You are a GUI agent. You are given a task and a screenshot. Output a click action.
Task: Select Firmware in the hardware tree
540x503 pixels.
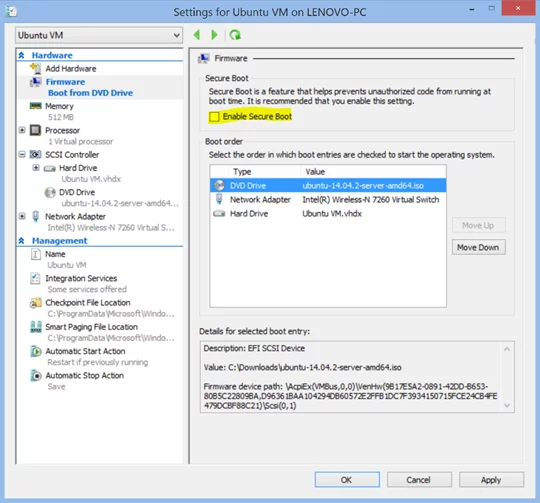tap(65, 82)
